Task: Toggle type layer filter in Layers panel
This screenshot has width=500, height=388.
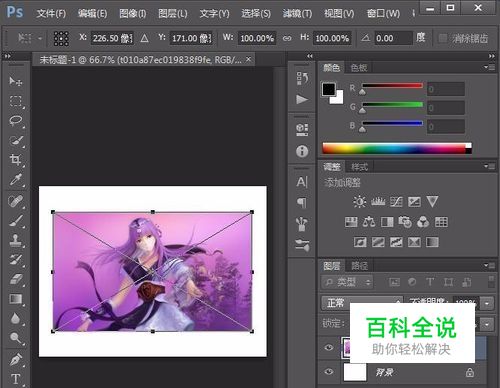Action: click(430, 282)
